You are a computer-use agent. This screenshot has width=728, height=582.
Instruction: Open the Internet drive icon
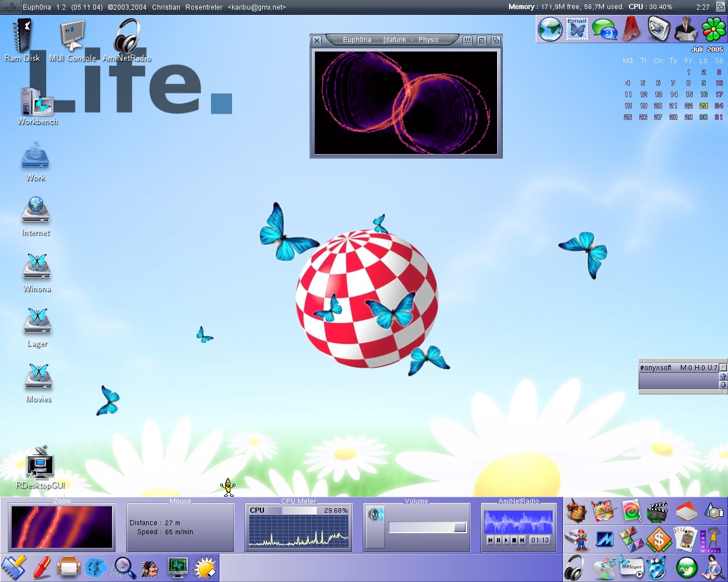pyautogui.click(x=36, y=216)
